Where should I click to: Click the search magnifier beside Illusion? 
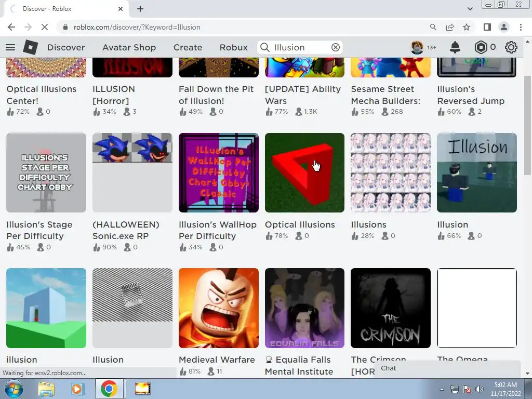265,47
